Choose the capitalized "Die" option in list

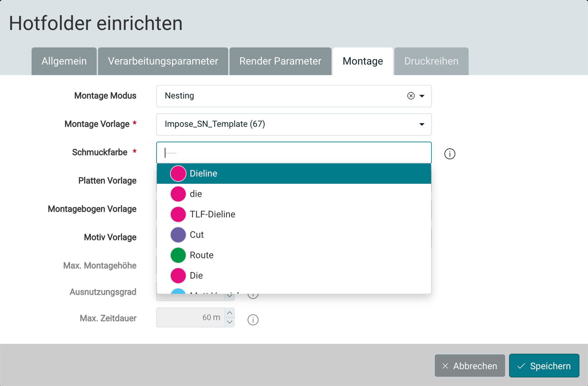196,275
